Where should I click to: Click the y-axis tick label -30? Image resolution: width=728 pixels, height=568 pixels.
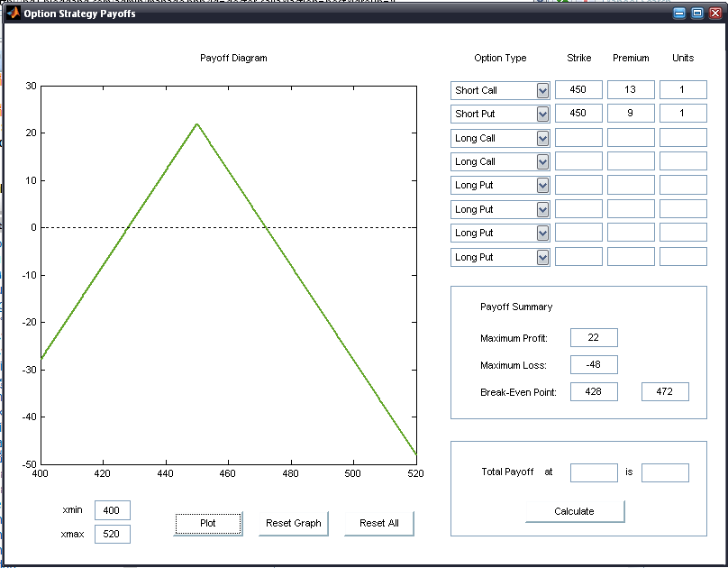[x=29, y=370]
